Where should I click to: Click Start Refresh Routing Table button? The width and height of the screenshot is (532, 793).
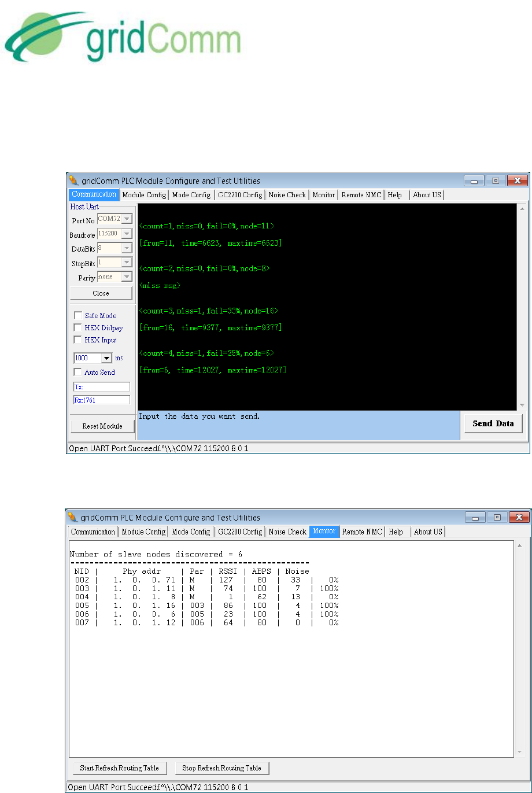(120, 768)
